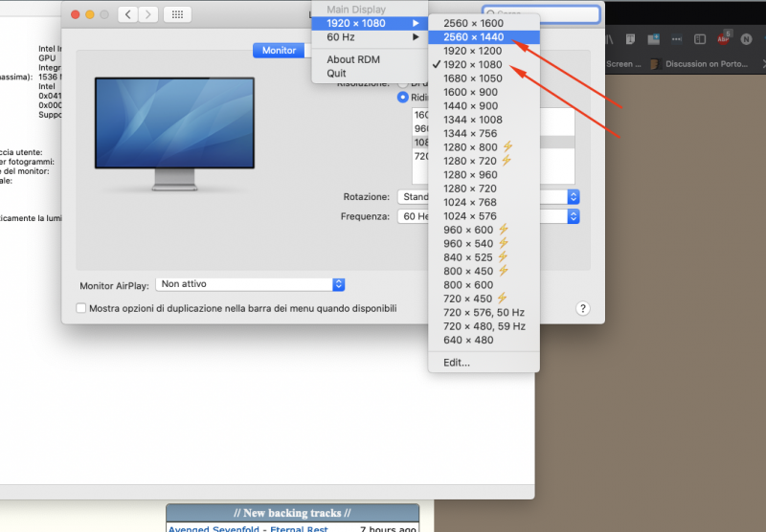Choose the highlighted 2560 × 1440 resolution
Screen dimensions: 766x532
point(484,37)
